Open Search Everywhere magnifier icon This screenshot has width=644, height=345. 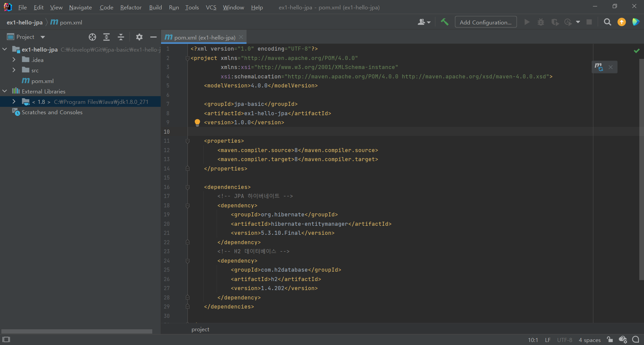click(607, 22)
